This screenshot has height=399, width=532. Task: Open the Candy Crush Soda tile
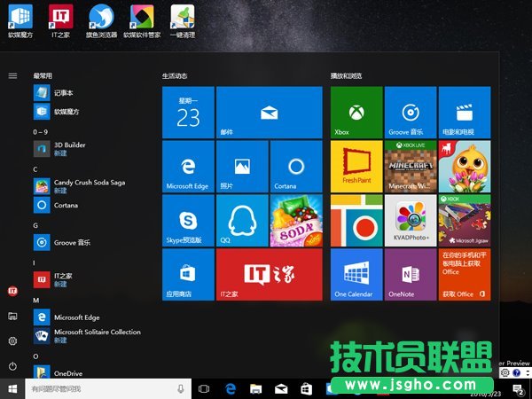(x=296, y=221)
